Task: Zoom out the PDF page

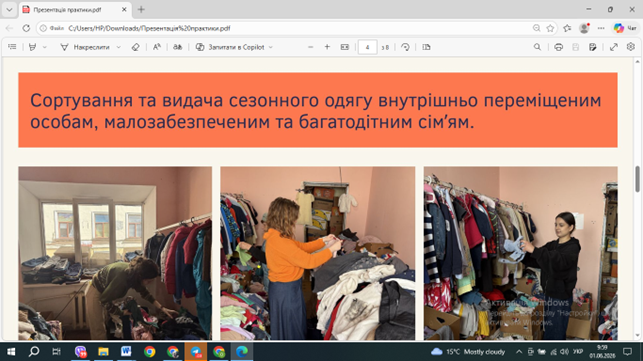Action: [x=310, y=47]
